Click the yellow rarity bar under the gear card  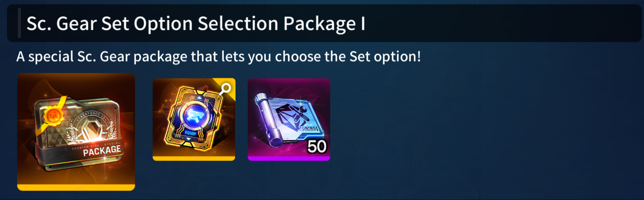click(x=194, y=158)
